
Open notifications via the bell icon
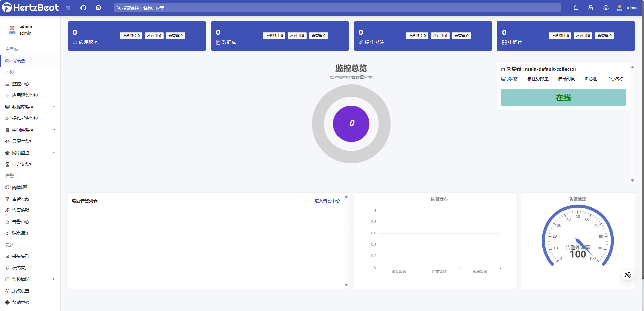point(575,7)
